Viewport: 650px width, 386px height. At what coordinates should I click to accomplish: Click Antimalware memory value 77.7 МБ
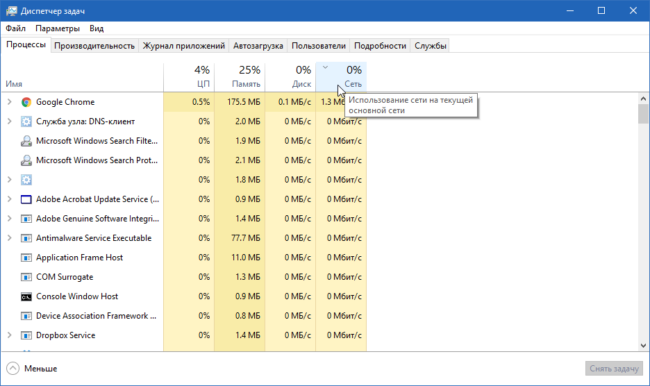pos(247,238)
